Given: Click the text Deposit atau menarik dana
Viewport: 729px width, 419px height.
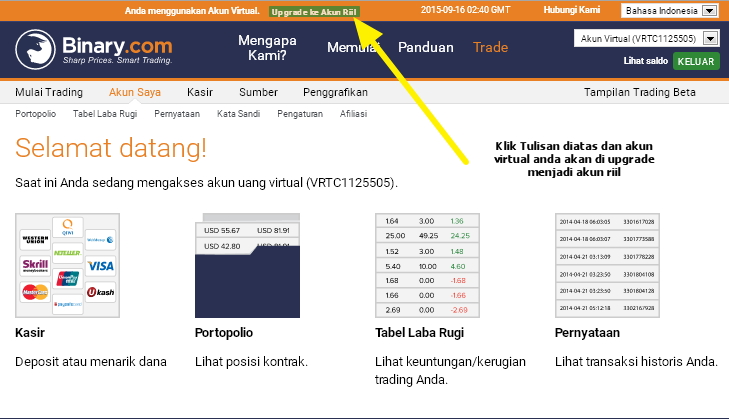Looking at the screenshot, I should [91, 362].
